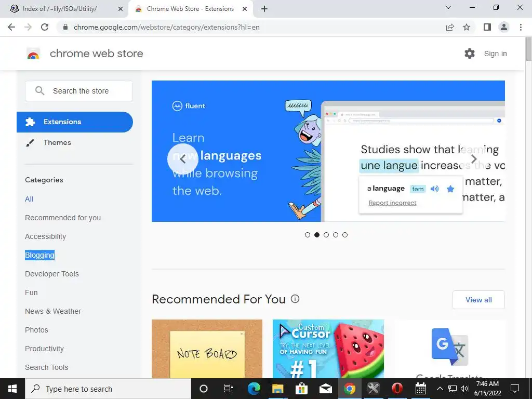Click the blue star in language popup
The height and width of the screenshot is (399, 532).
coord(450,189)
